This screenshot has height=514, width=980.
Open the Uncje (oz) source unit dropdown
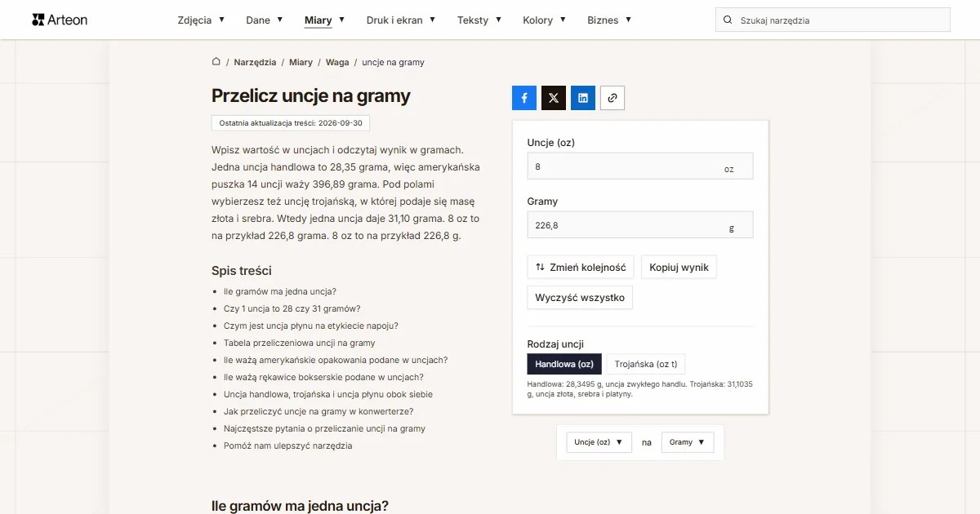(599, 442)
